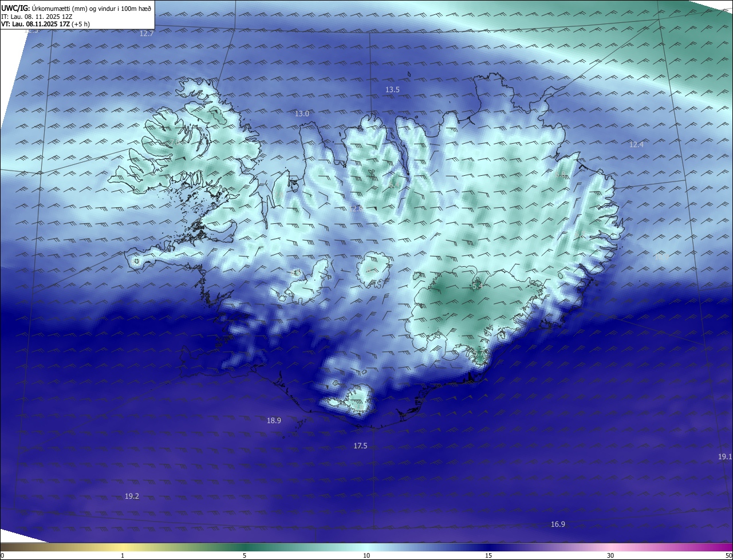Click the colour scale tick label 50

(728, 555)
